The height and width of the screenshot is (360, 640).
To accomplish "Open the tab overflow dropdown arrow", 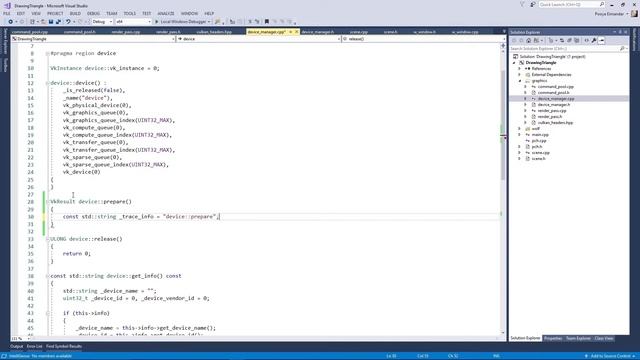I will click(504, 32).
